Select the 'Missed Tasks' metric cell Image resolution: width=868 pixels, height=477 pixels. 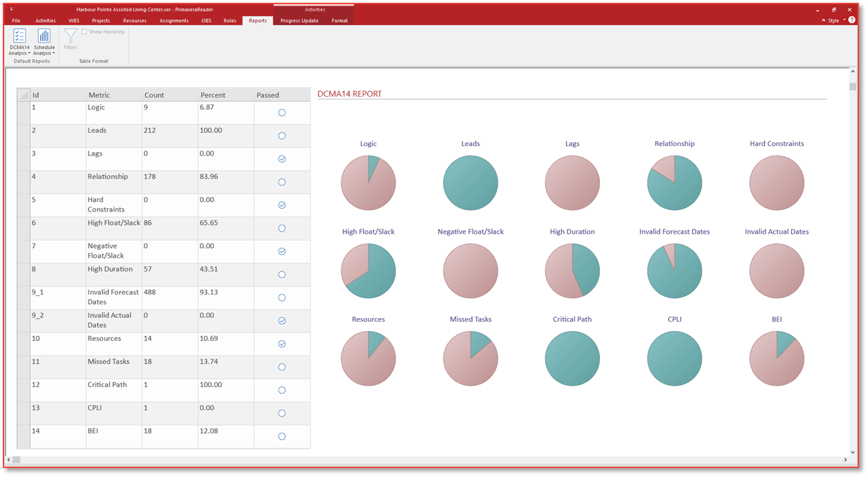(x=114, y=367)
